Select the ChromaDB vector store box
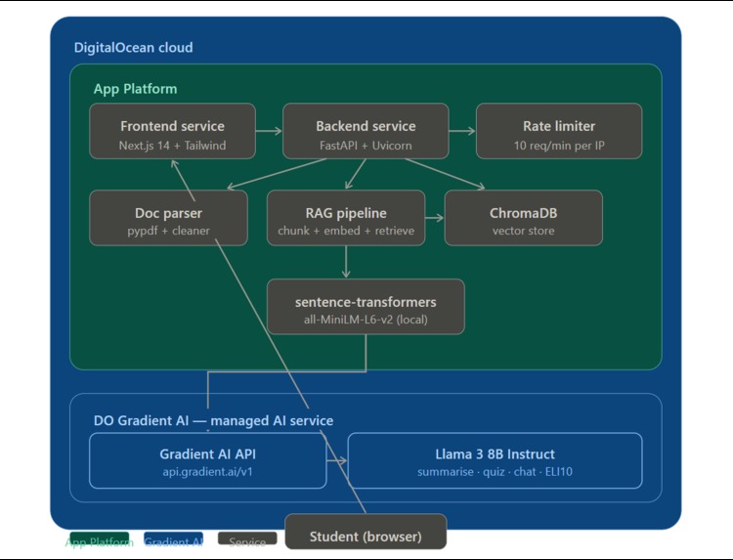The image size is (733, 560). coord(524,218)
